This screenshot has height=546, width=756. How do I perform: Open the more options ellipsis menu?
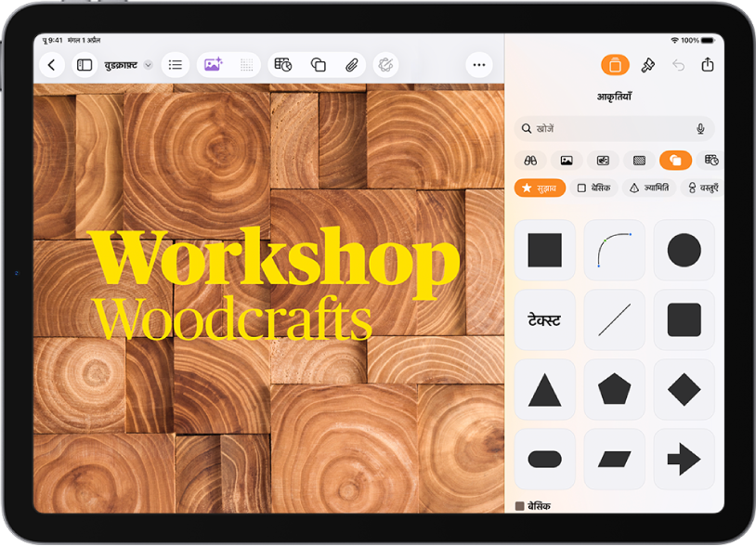478,65
